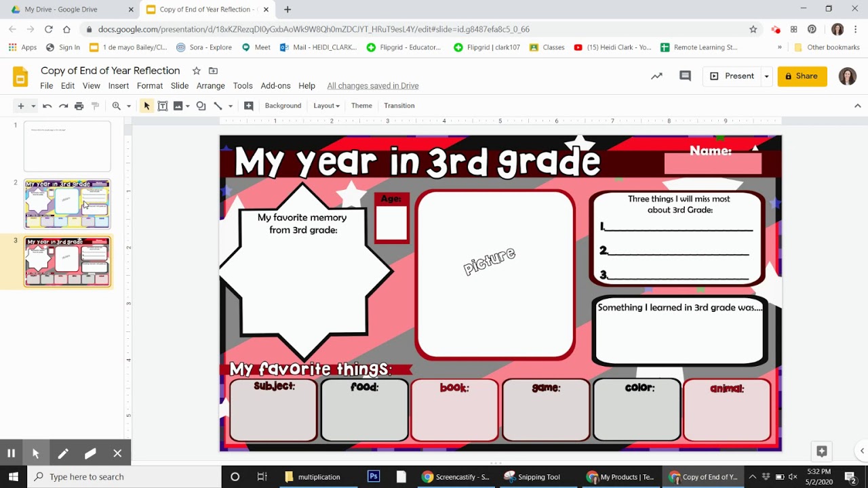The image size is (868, 488).
Task: Select slide 1 thumbnail
Action: pyautogui.click(x=67, y=146)
